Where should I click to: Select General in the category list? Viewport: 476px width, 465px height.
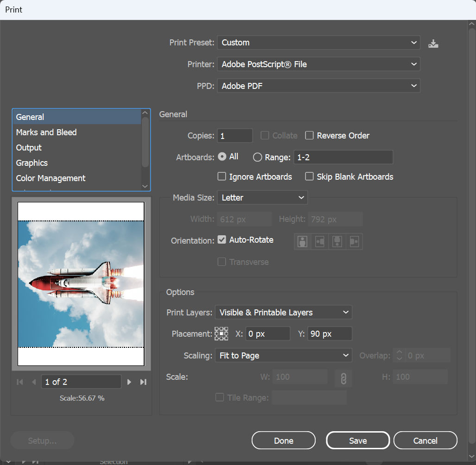(77, 117)
